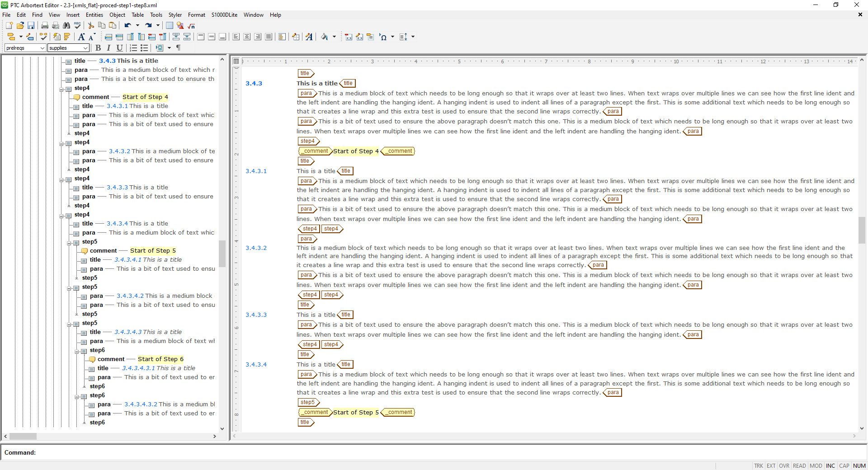Click the scissors Cut icon
This screenshot has height=470, width=868.
tap(91, 26)
